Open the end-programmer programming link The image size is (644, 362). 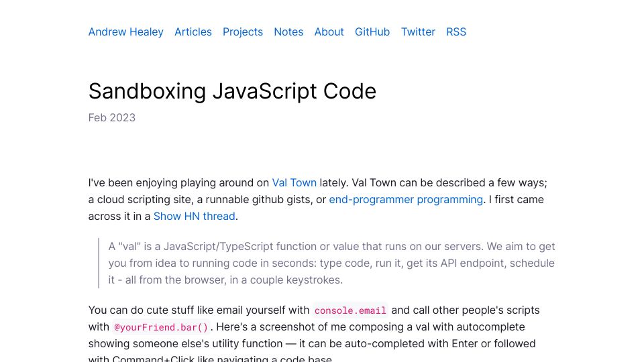(x=406, y=200)
